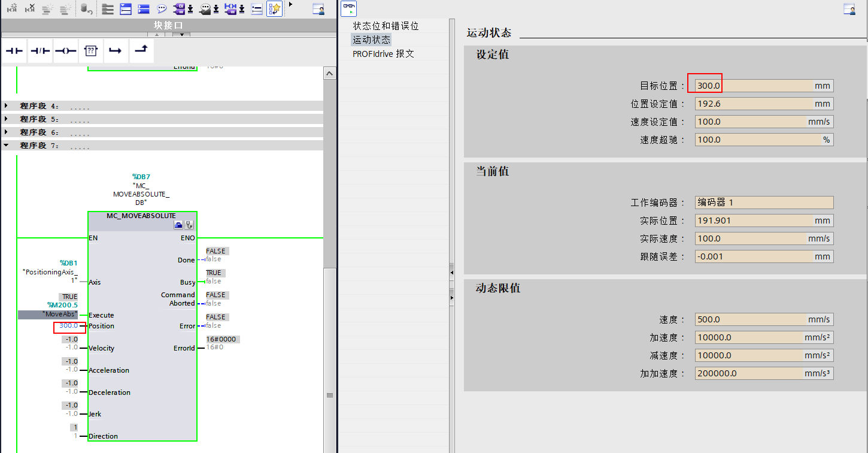
Task: Select the normally closed contact tool
Action: click(40, 51)
